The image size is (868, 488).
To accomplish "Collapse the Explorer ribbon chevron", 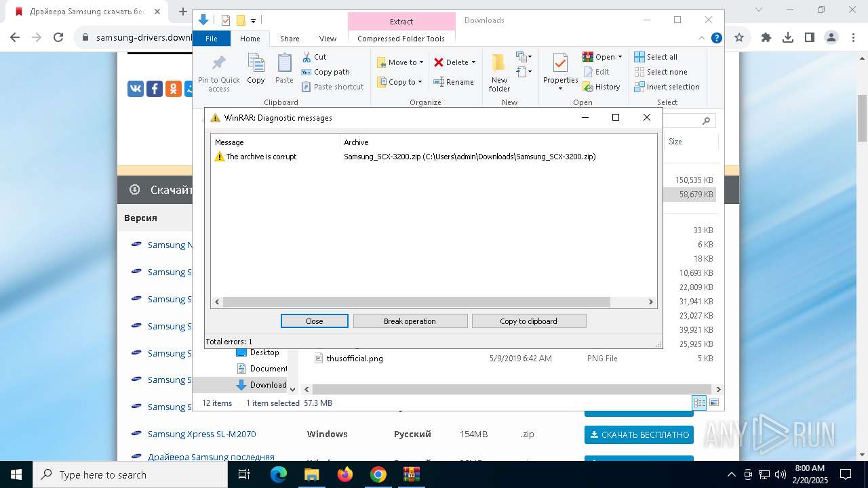I will pos(703,39).
